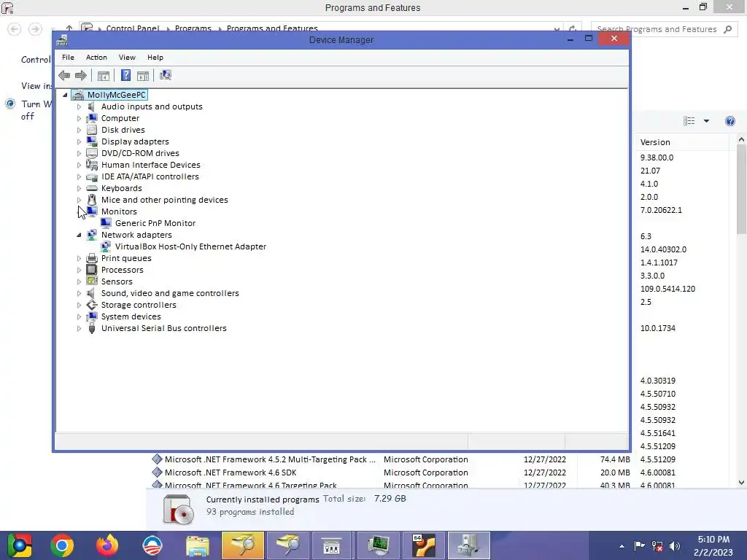Click version value 109.0.5414.120
Image resolution: width=747 pixels, height=560 pixels.
[x=667, y=289]
